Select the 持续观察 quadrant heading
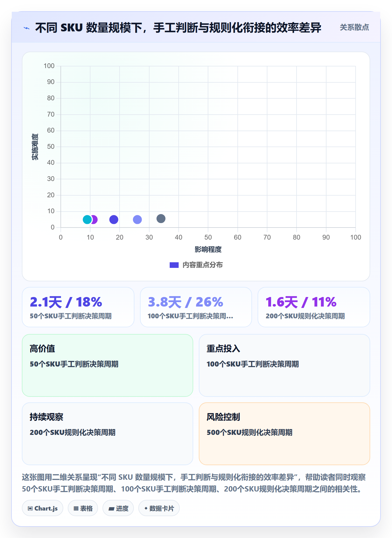 (46, 417)
